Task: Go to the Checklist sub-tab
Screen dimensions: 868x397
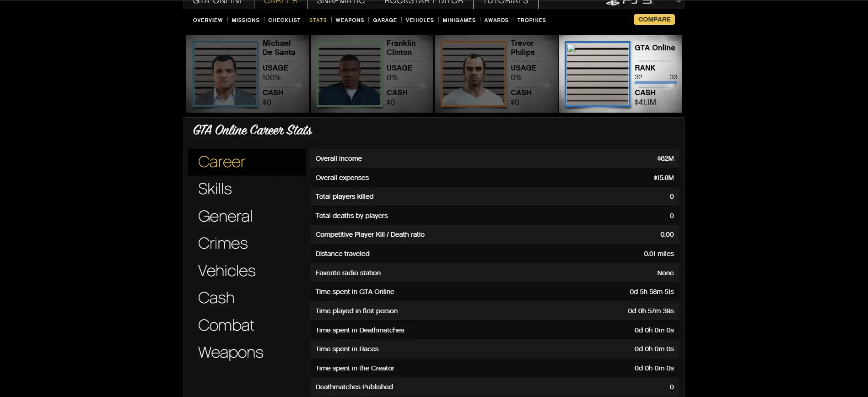Action: pyautogui.click(x=284, y=20)
